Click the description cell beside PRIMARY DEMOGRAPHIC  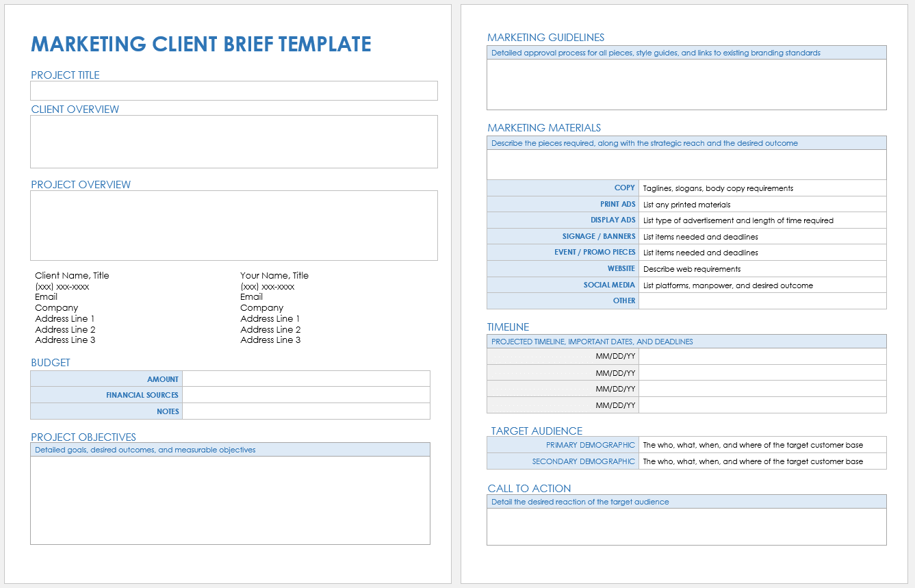tap(762, 445)
